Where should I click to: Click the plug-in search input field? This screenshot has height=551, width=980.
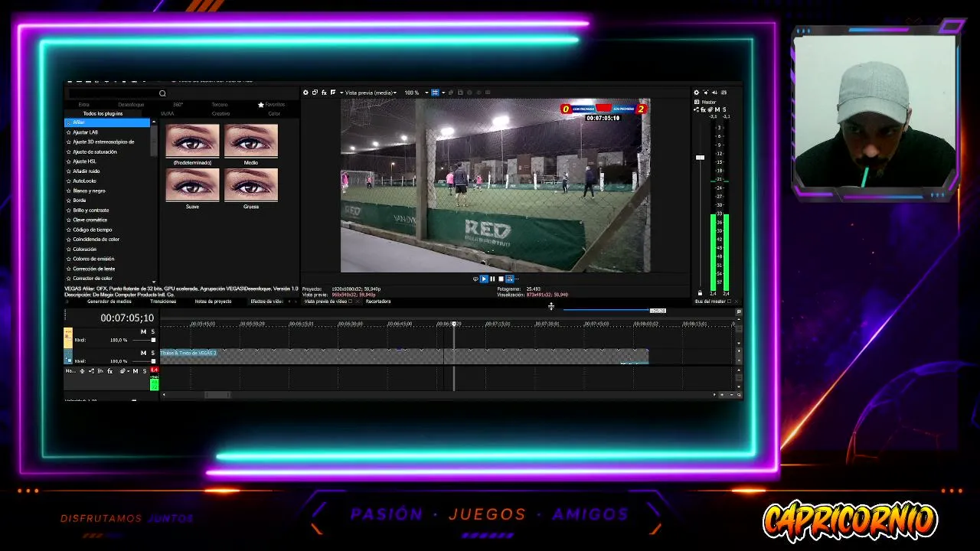(113, 93)
